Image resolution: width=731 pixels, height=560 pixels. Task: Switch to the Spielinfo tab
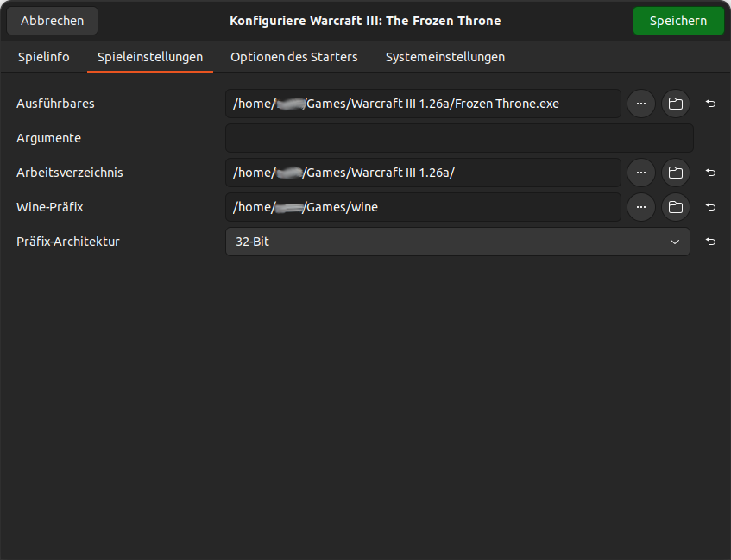[44, 57]
